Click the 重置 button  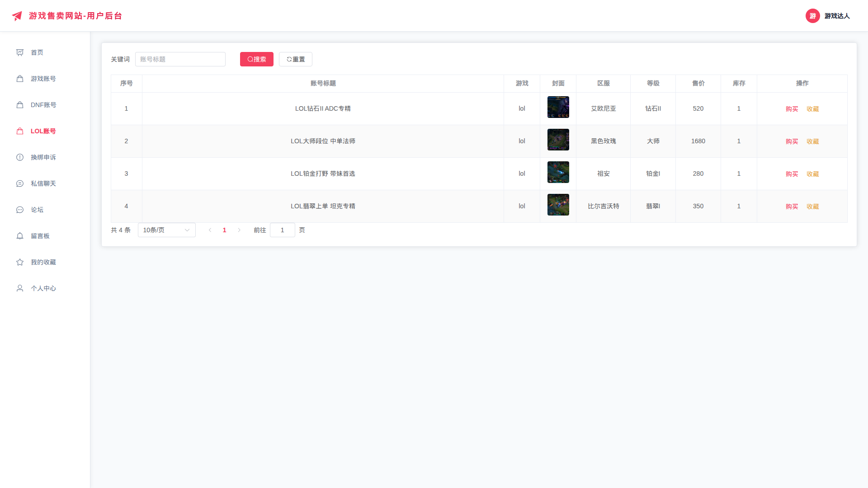click(x=295, y=59)
